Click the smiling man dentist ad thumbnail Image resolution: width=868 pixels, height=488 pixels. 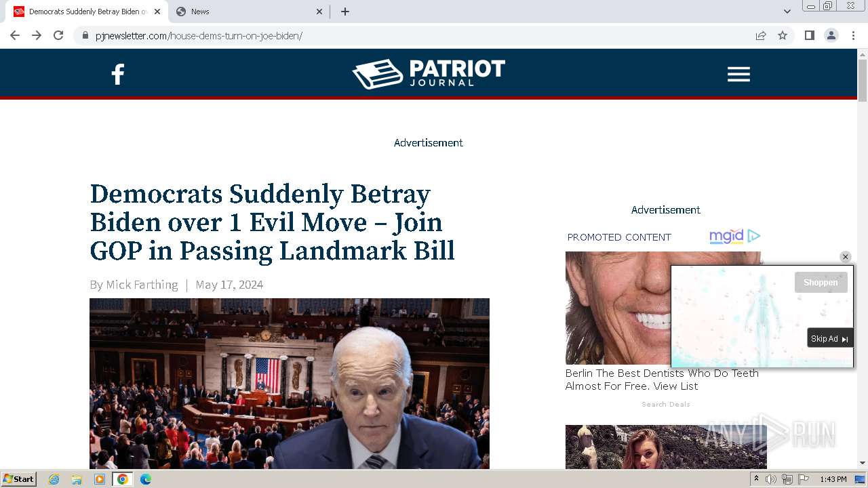(x=618, y=308)
